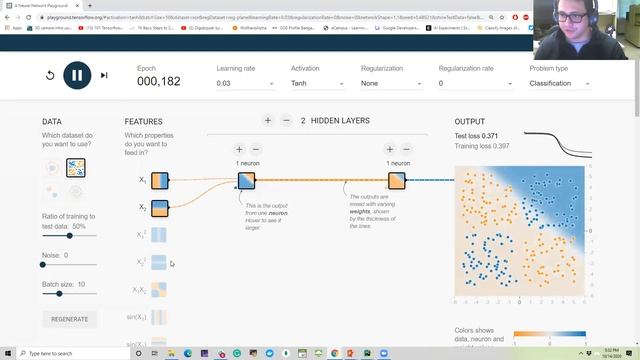Enable the sin(X1) feature
The width and height of the screenshot is (640, 360).
click(x=159, y=317)
